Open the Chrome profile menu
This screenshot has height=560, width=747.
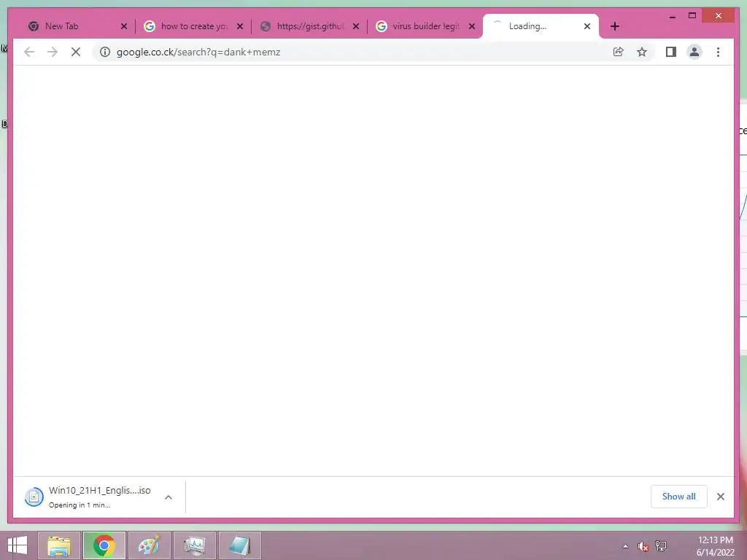point(694,52)
